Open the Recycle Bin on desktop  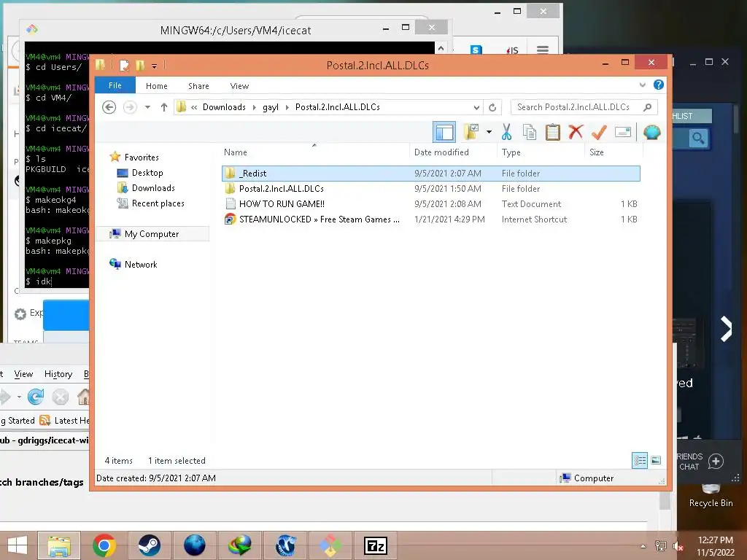tap(711, 495)
